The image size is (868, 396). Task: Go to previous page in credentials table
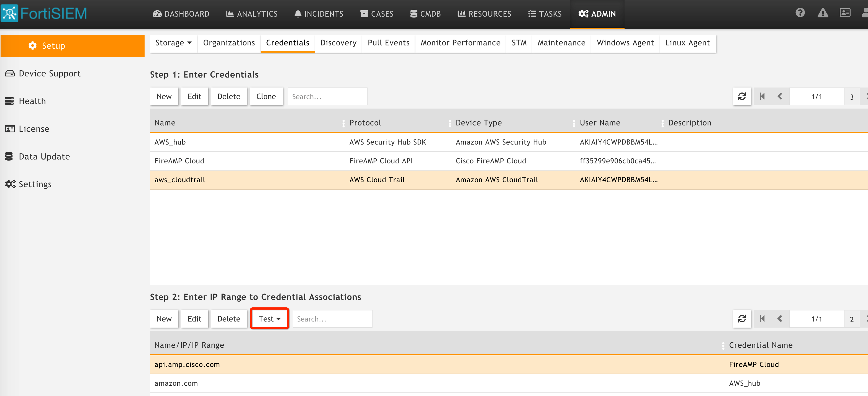[x=780, y=96]
